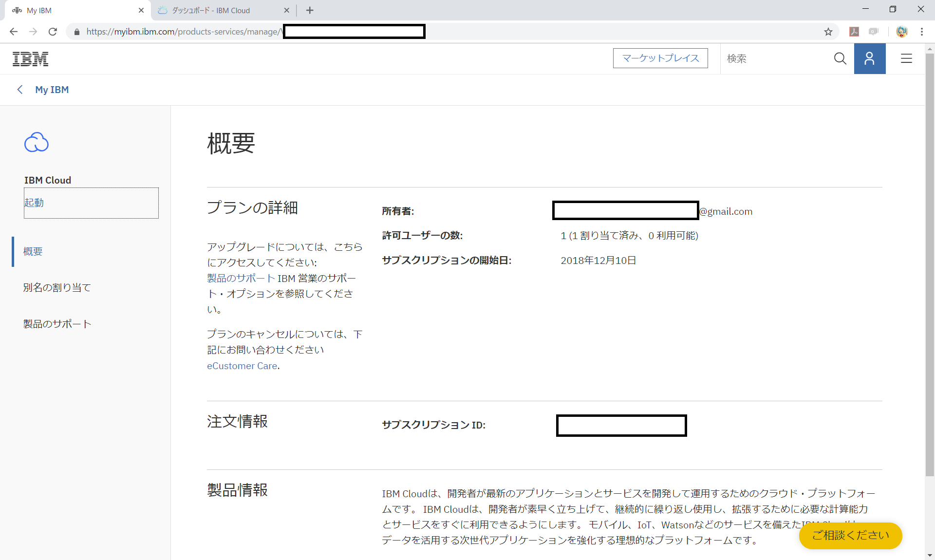Open the hamburger menu icon

(906, 58)
